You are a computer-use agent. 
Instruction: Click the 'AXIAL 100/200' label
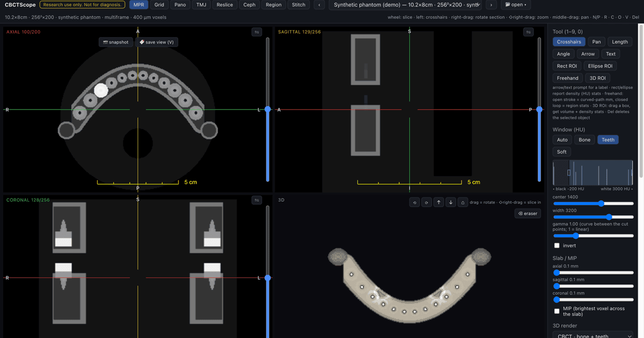(x=23, y=32)
